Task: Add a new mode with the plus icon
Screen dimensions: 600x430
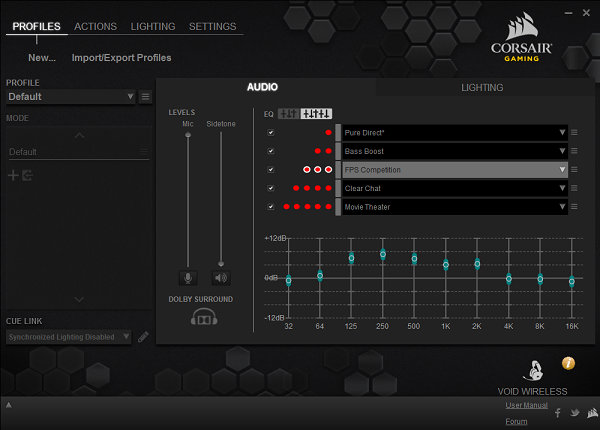Action: coord(13,176)
